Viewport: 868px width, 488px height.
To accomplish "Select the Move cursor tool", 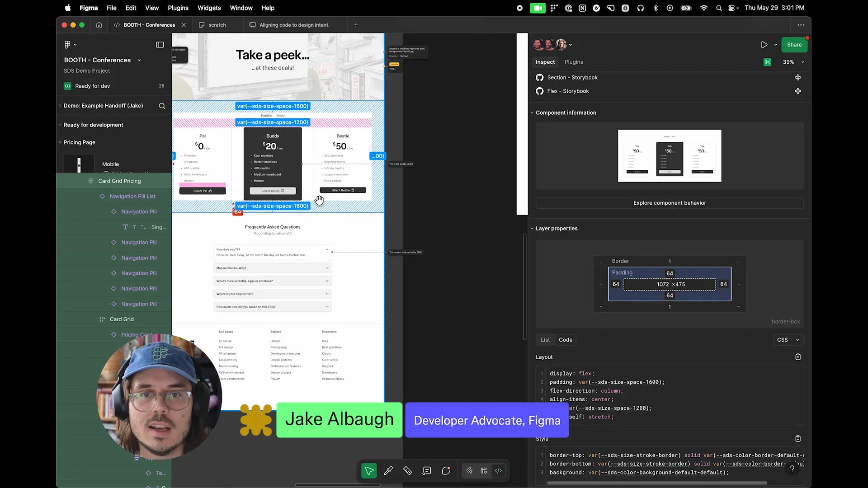I will [x=369, y=471].
